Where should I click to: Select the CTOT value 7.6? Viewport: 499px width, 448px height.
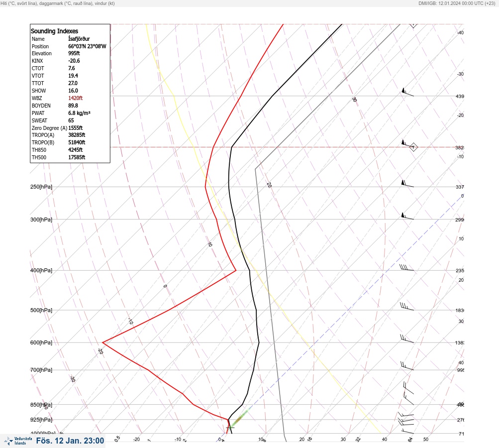(72, 68)
